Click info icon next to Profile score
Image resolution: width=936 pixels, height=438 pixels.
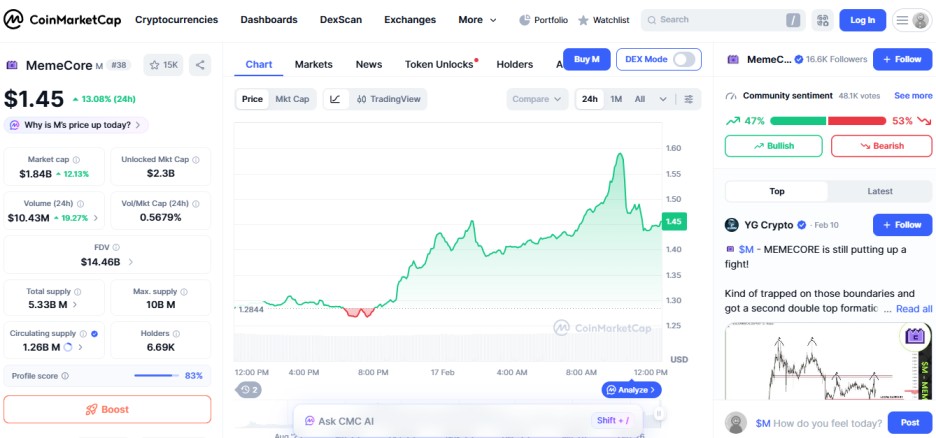click(65, 376)
